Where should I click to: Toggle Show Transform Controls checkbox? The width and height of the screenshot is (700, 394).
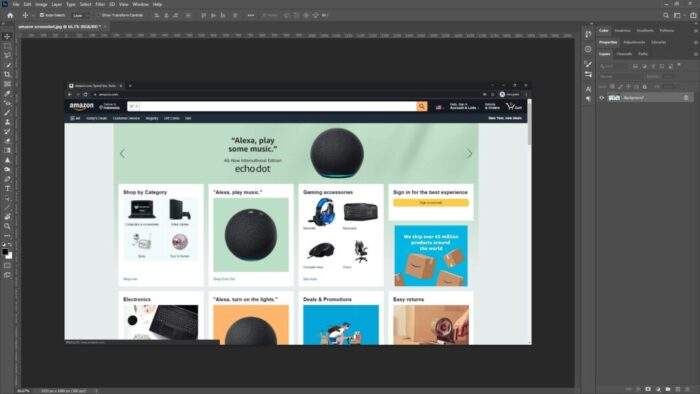(x=99, y=15)
